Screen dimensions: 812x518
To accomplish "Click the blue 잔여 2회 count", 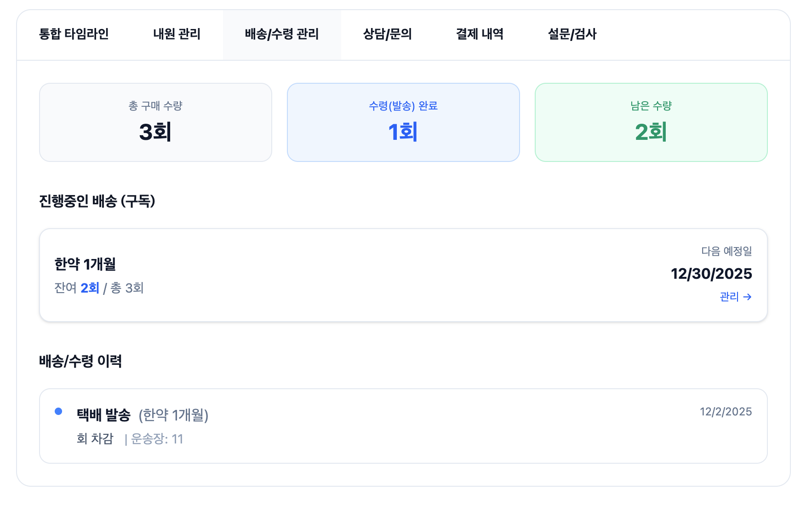I will tap(90, 288).
